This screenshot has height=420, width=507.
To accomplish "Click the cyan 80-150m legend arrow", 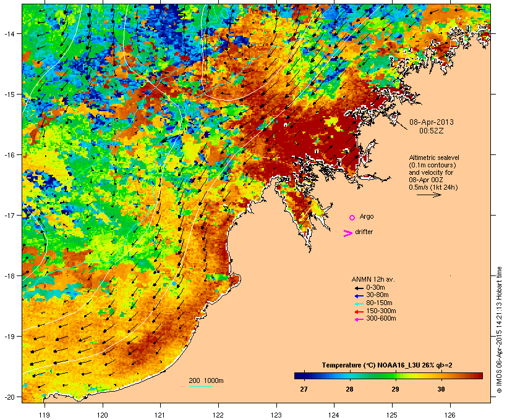I will 359,304.
